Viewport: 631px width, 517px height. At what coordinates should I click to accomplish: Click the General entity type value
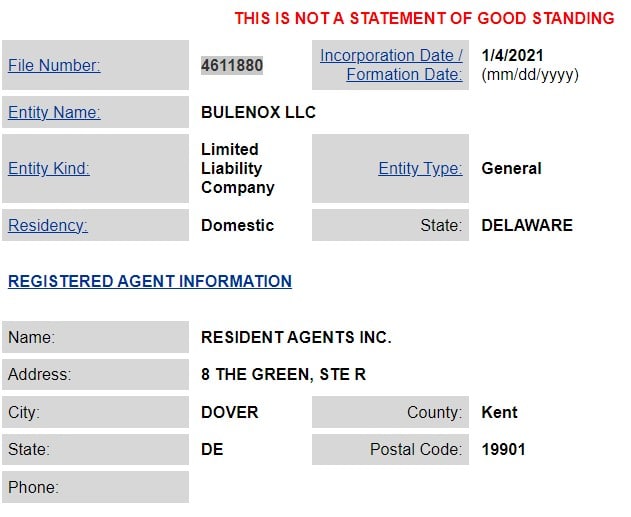point(511,169)
